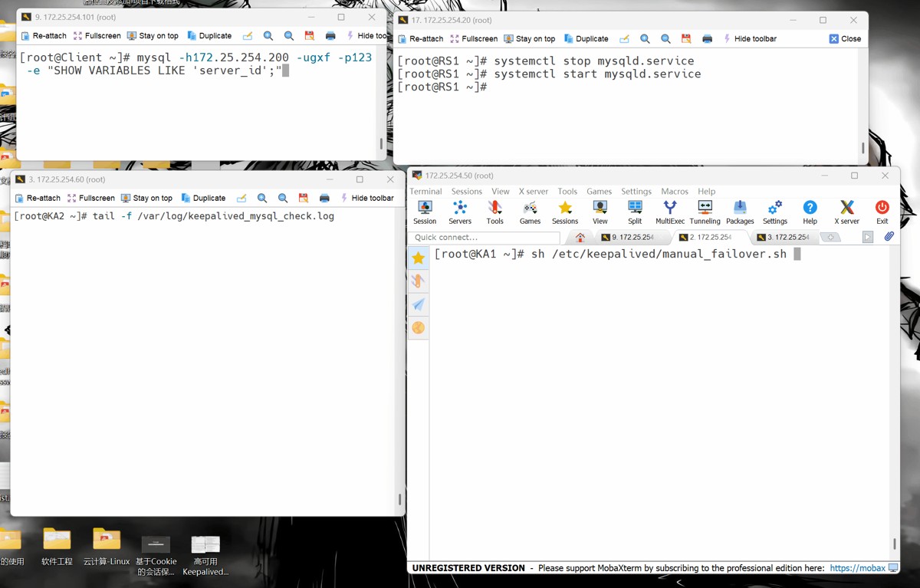Select the 云计算-Linux desktop folder
This screenshot has height=588, width=920.
click(107, 547)
